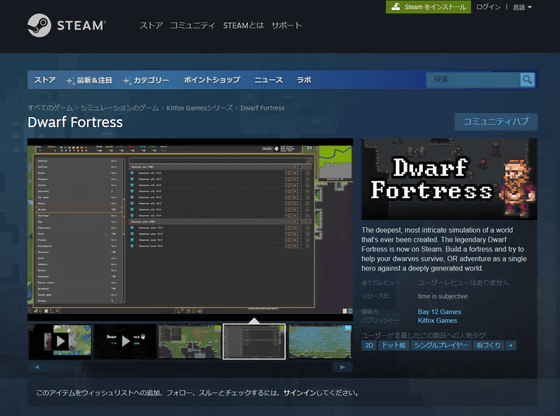Focus the 検索 search field
560x416 pixels.
point(473,79)
